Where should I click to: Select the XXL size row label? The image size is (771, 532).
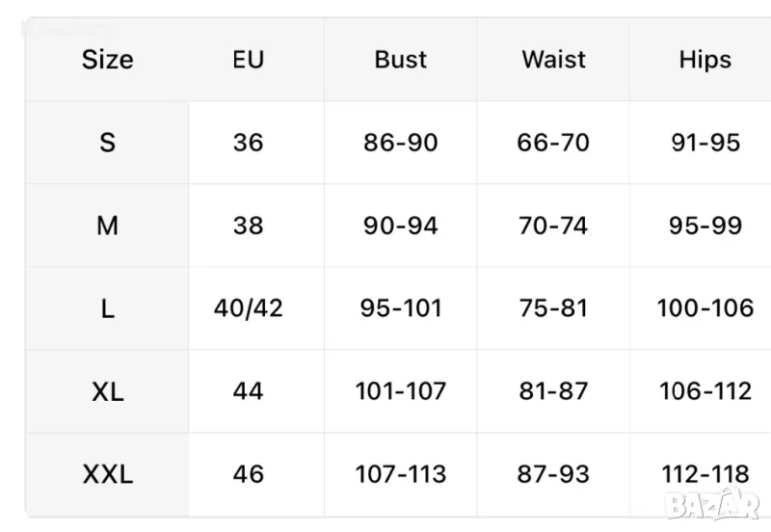coord(107,474)
